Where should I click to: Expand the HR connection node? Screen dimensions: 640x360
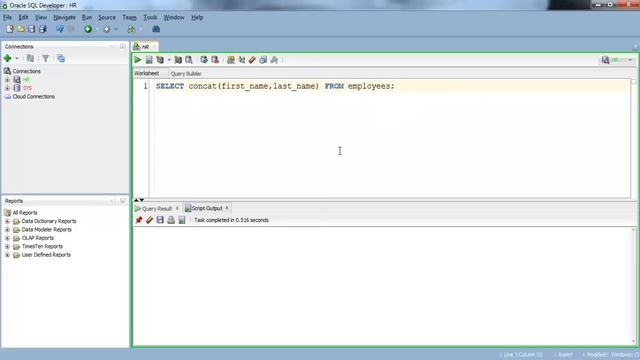(x=7, y=80)
